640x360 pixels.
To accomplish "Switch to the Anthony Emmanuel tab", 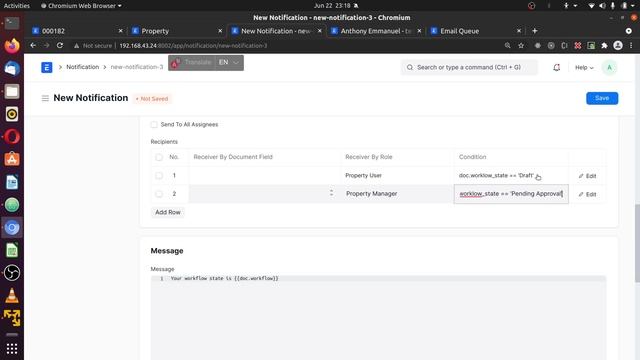I will tap(376, 31).
